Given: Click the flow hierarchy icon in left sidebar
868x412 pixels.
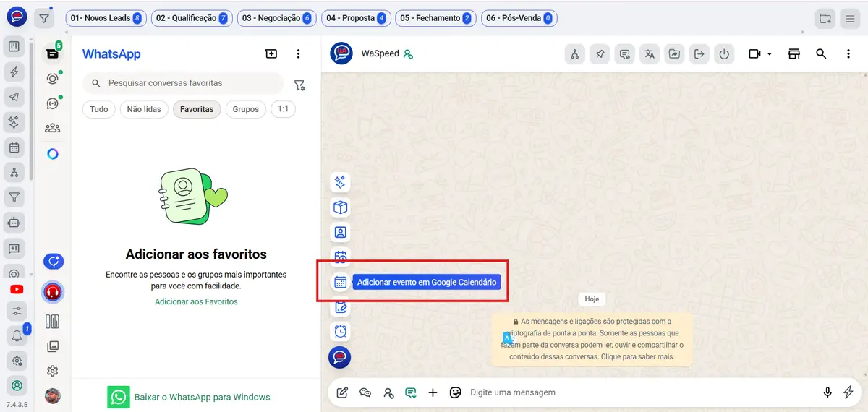Looking at the screenshot, I should [14, 172].
